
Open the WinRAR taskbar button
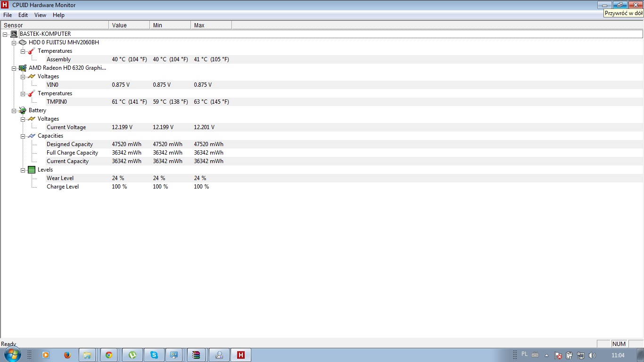tap(197, 355)
